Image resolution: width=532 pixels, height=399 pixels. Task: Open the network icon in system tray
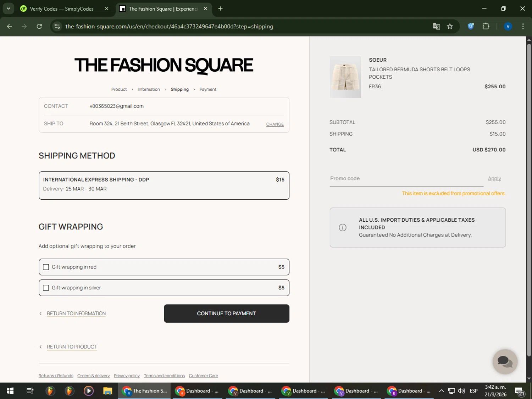451,391
